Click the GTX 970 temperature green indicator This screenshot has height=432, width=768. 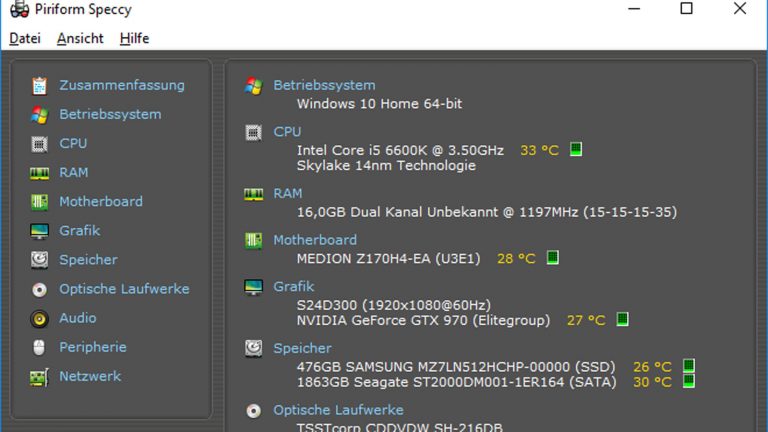(x=622, y=320)
